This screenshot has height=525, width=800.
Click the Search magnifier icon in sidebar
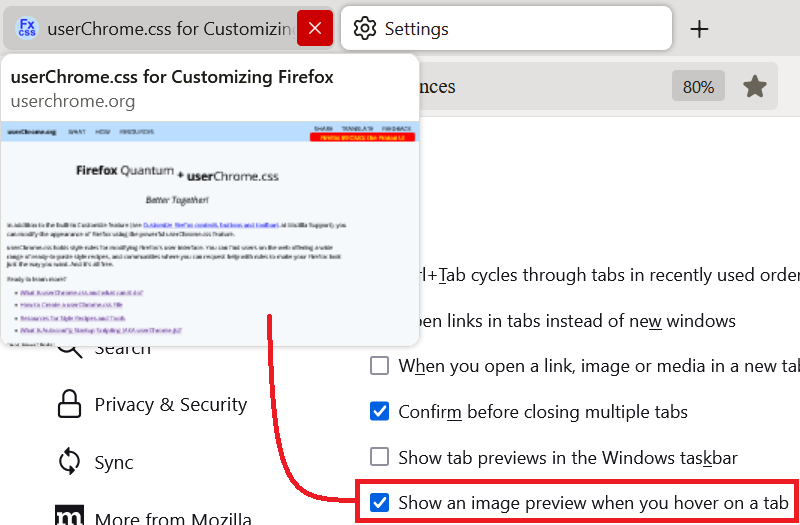click(69, 349)
